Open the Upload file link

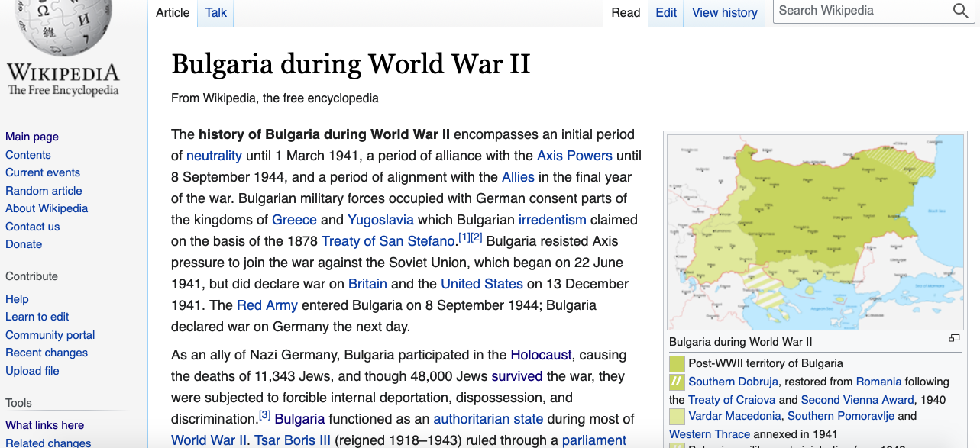(x=32, y=371)
